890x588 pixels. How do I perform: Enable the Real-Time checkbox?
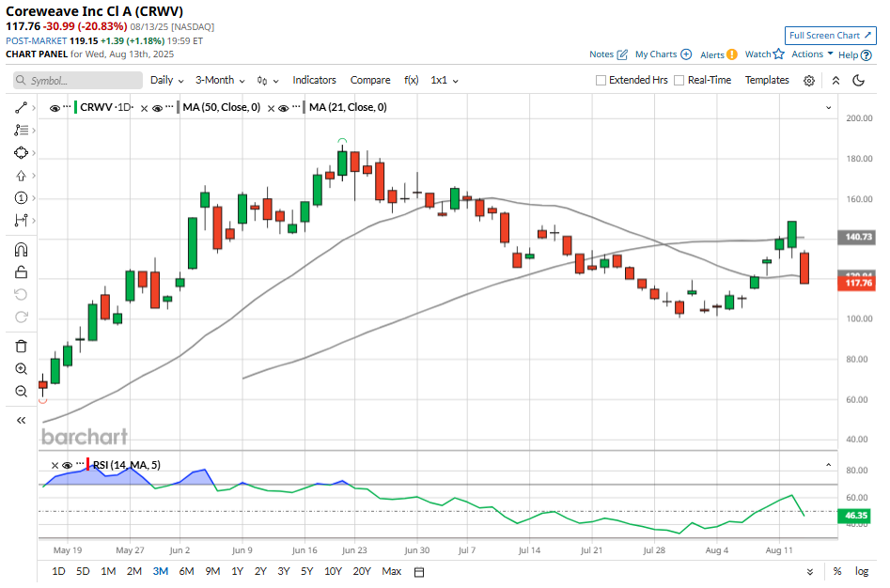click(x=679, y=81)
